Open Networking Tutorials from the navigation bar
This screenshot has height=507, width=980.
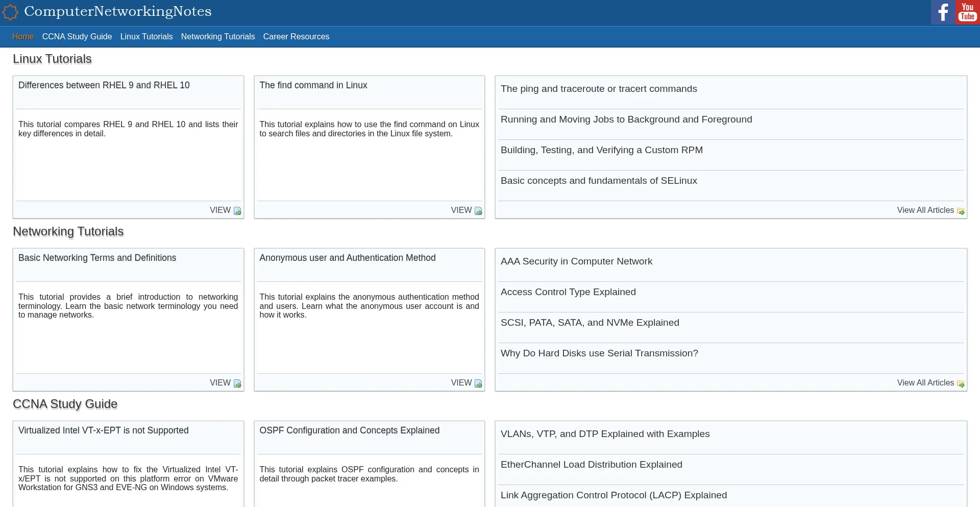pyautogui.click(x=218, y=37)
